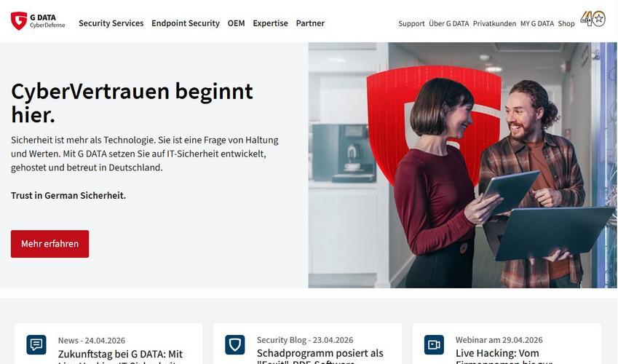The height and width of the screenshot is (364, 618).
Task: Open MY G DATA account link
Action: 537,24
